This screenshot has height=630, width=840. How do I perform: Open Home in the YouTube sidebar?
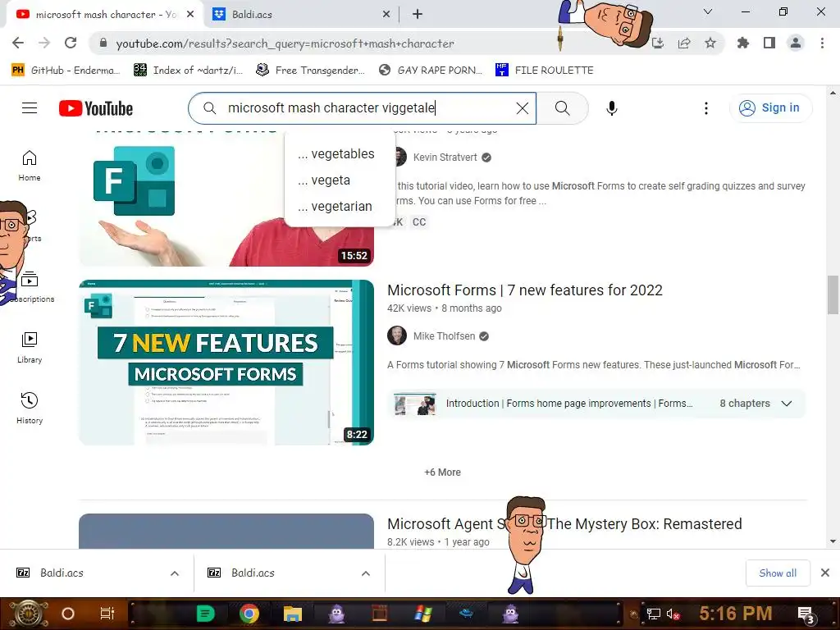tap(30, 166)
